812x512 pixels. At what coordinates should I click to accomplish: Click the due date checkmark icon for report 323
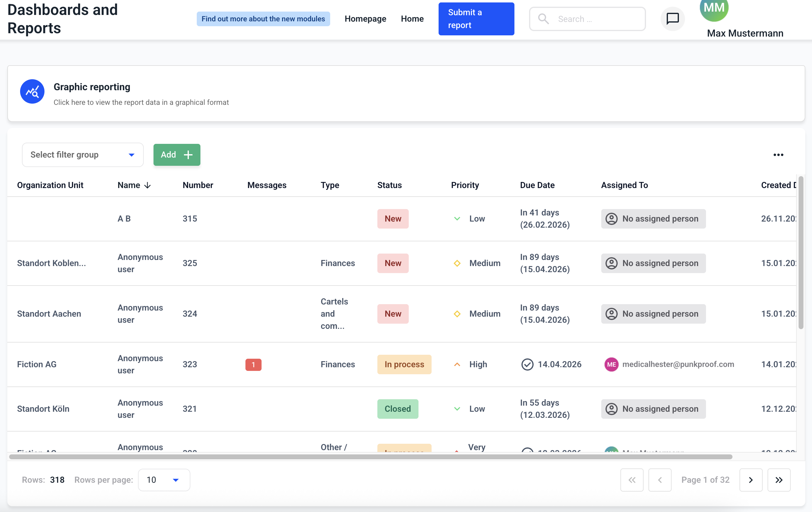tap(527, 364)
